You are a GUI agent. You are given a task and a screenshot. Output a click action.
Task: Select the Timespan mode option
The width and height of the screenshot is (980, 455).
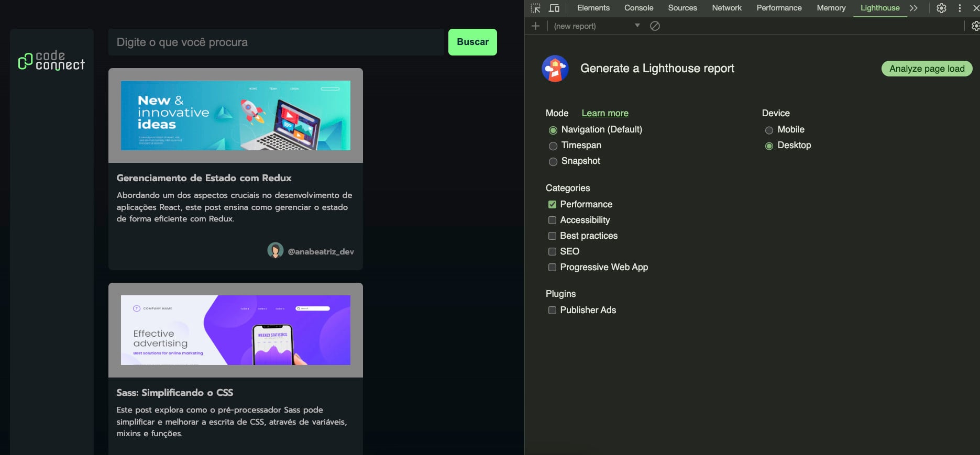coord(553,146)
